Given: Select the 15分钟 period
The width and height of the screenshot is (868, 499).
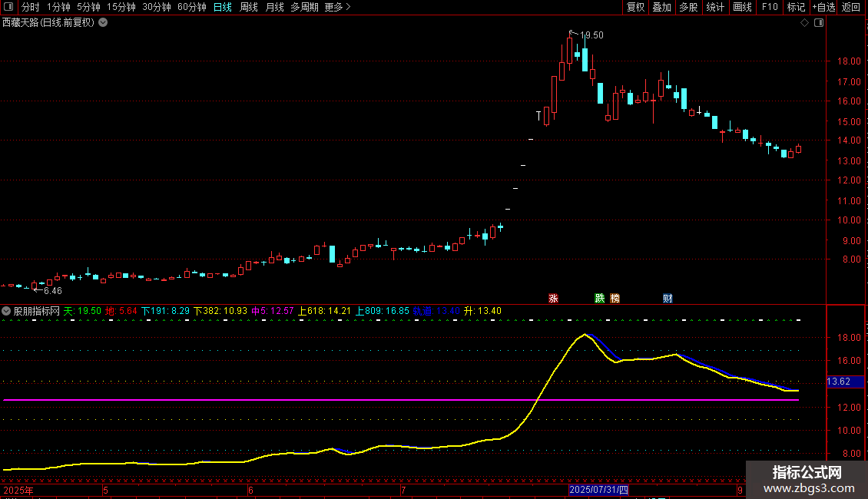Looking at the screenshot, I should pos(121,7).
